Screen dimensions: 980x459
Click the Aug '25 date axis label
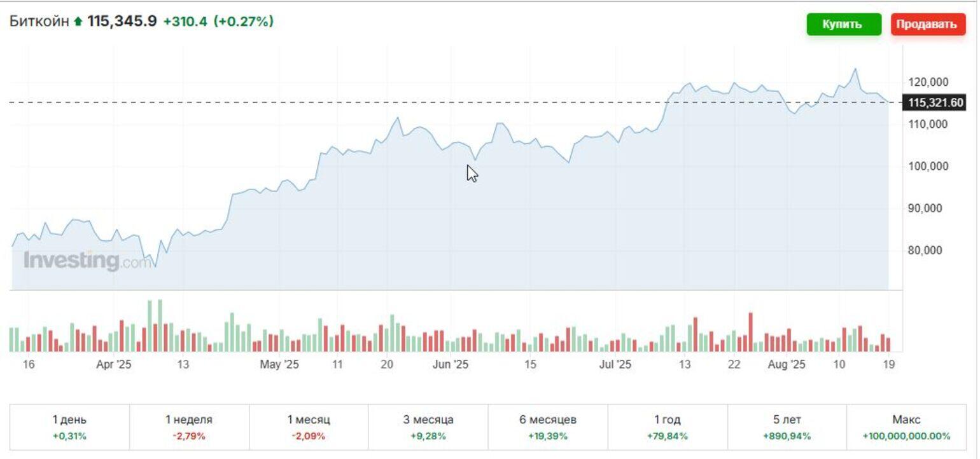coord(787,365)
